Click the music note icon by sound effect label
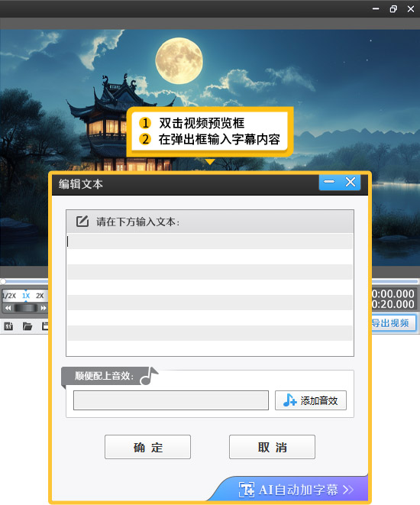 pos(150,376)
